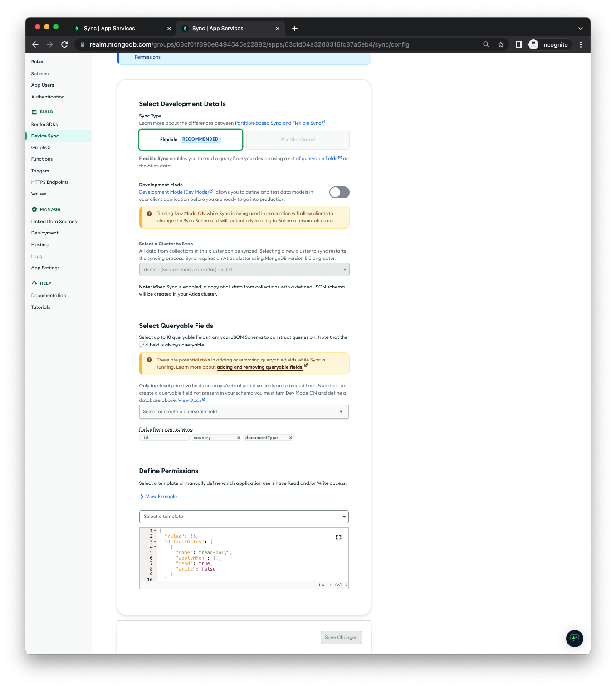Expand the permissions code editor to fullscreen

338,537
